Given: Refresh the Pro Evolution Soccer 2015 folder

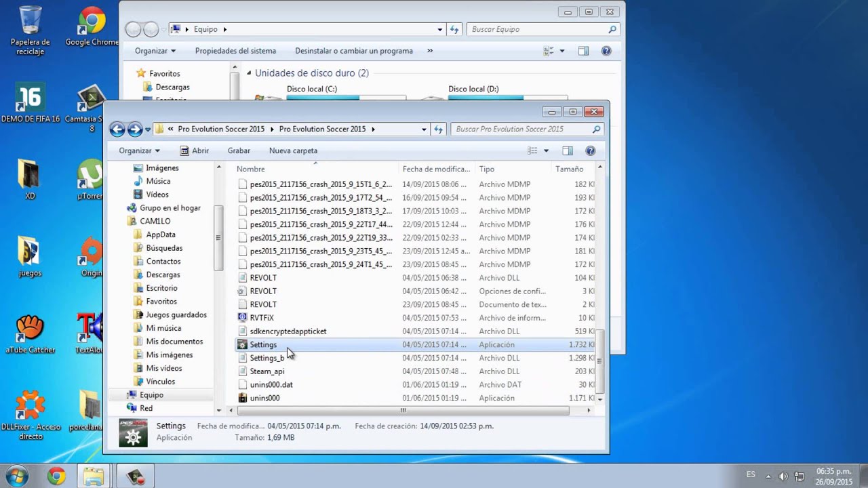Looking at the screenshot, I should pyautogui.click(x=438, y=129).
